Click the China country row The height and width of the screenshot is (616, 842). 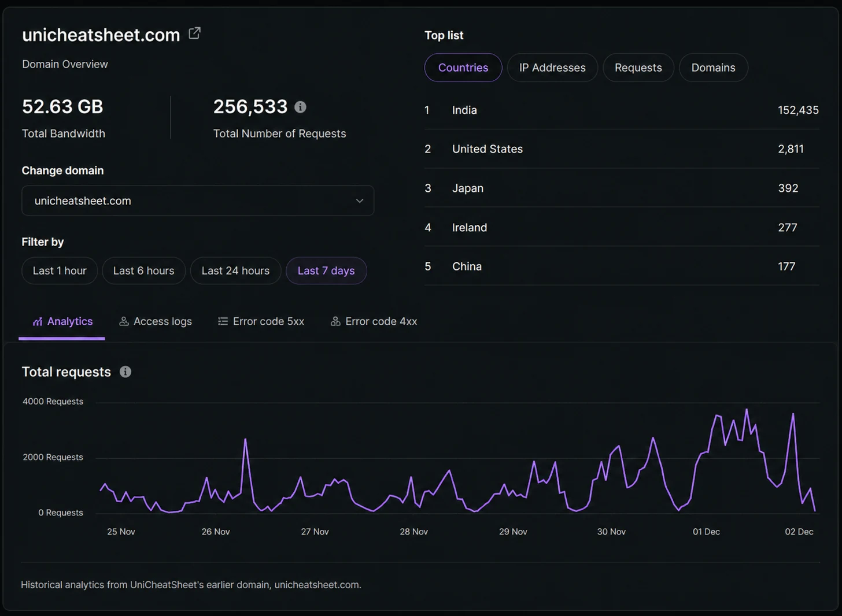click(622, 266)
